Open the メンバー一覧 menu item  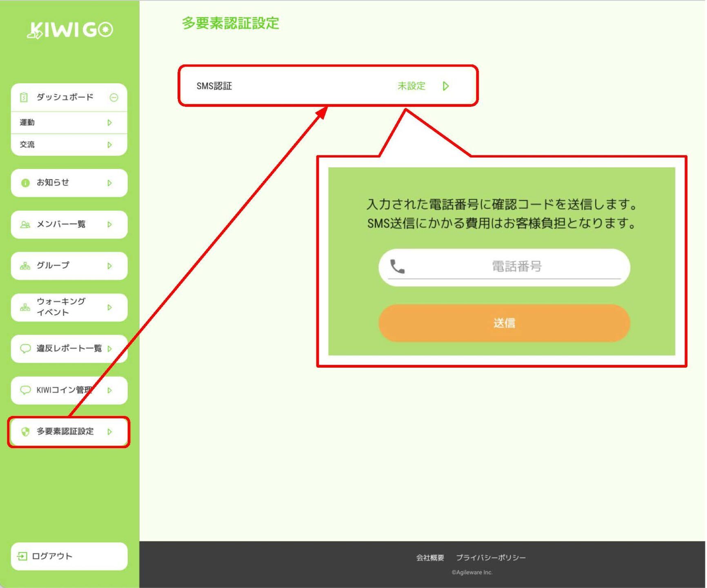point(69,224)
